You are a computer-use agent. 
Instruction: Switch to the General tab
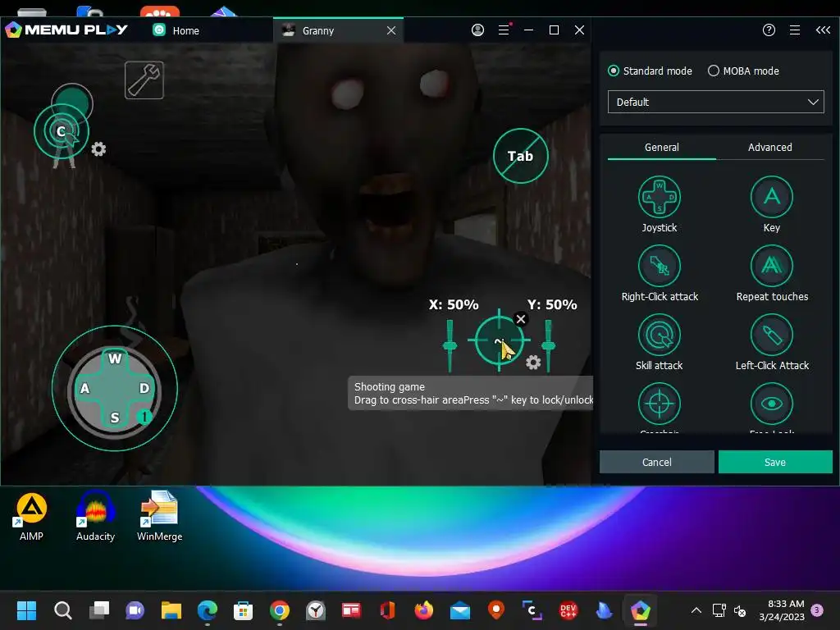pos(662,148)
